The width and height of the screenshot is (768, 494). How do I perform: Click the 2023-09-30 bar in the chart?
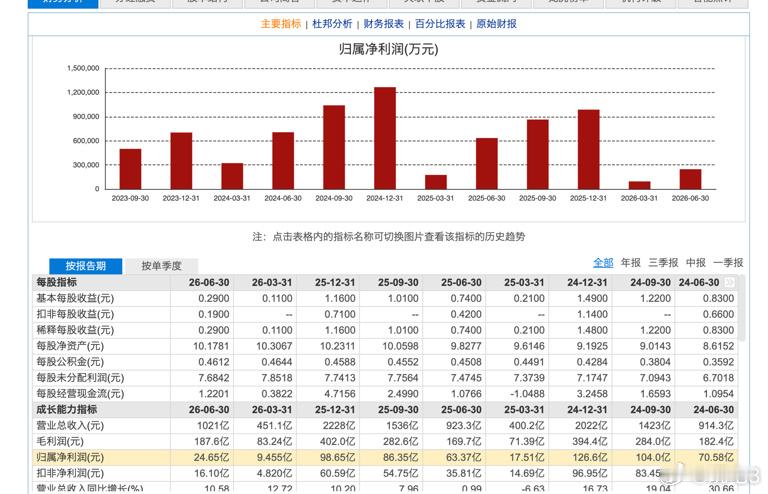130,169
